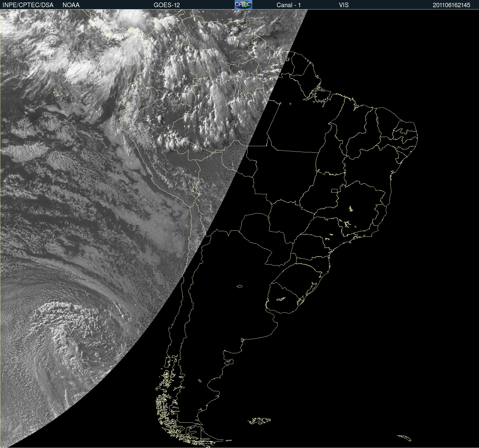The image size is (479, 448).
Task: Click the NOAA label in header
Action: 71,5
